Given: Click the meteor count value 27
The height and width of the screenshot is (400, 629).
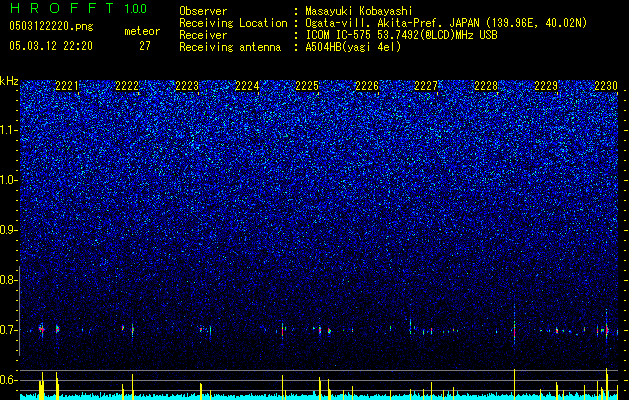Looking at the screenshot, I should [x=145, y=46].
